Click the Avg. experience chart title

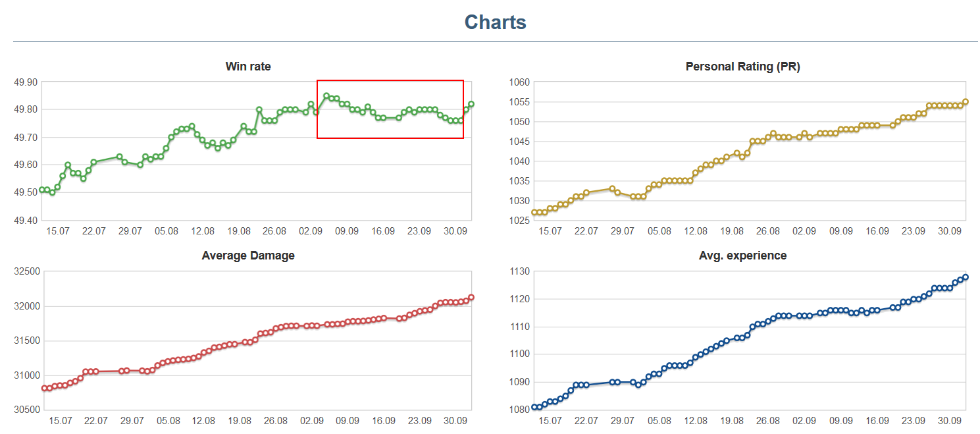click(x=742, y=256)
